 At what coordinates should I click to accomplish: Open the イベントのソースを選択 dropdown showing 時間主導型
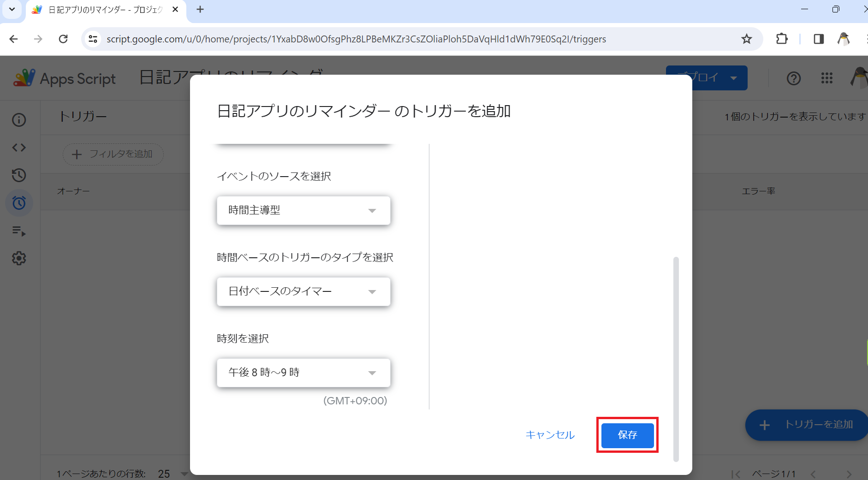(303, 210)
